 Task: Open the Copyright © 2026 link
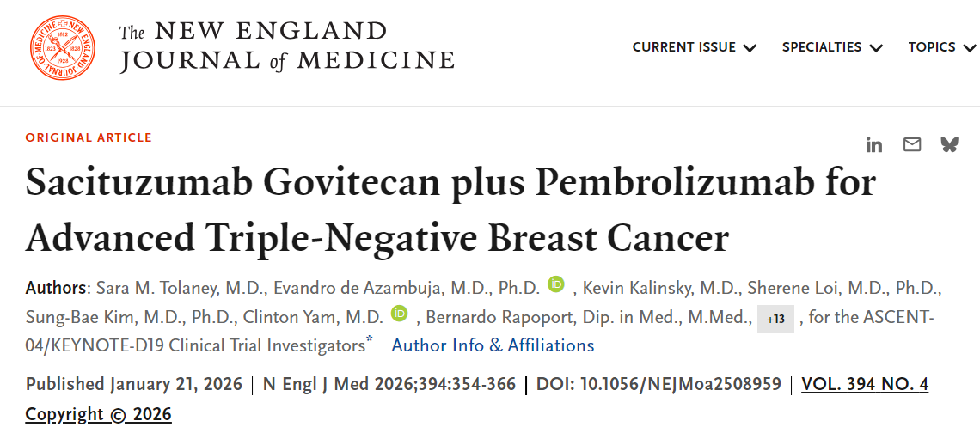98,414
